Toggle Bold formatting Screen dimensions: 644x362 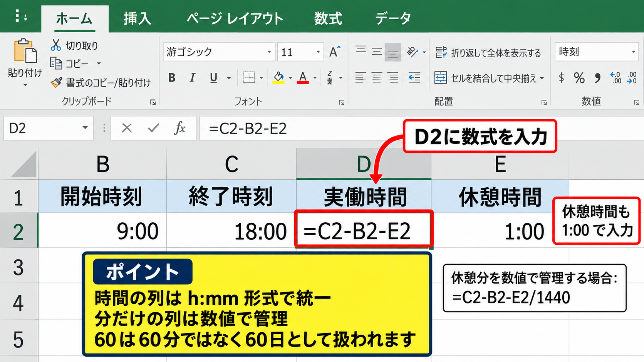tap(172, 78)
